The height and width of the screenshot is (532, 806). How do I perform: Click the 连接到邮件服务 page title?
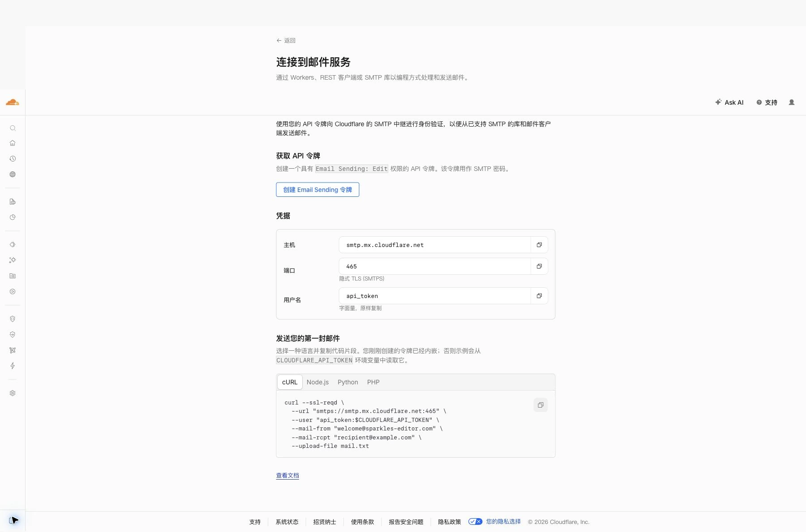(313, 62)
